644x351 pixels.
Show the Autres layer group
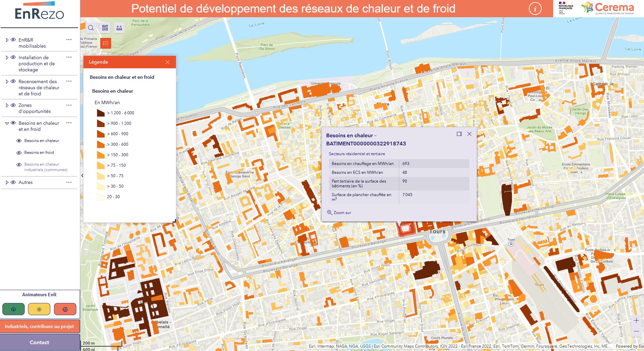tap(13, 182)
